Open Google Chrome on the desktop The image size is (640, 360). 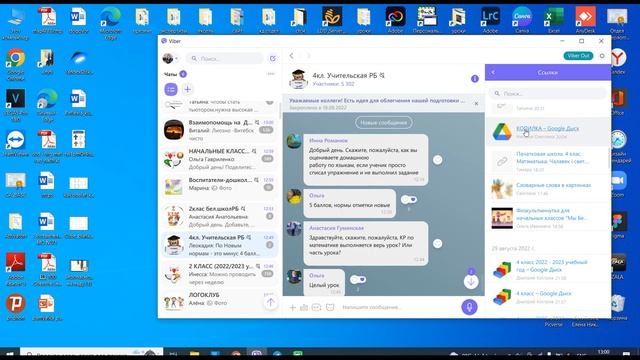point(16,64)
